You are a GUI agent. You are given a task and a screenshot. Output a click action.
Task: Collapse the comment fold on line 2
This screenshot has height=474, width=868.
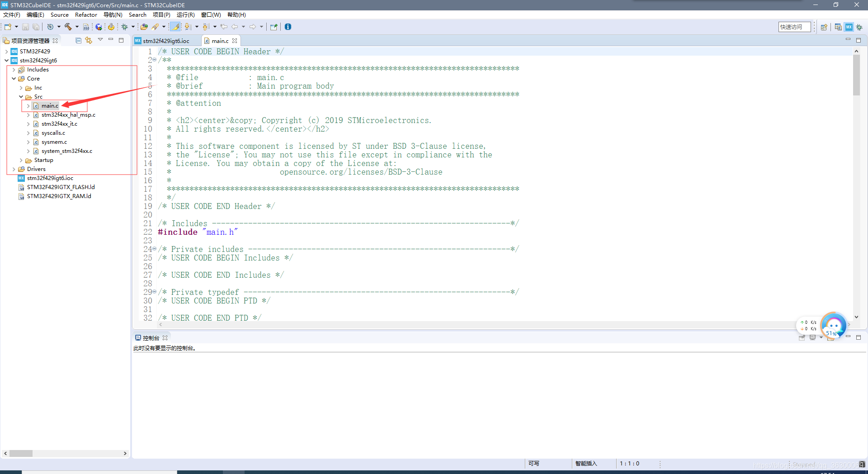155,60
